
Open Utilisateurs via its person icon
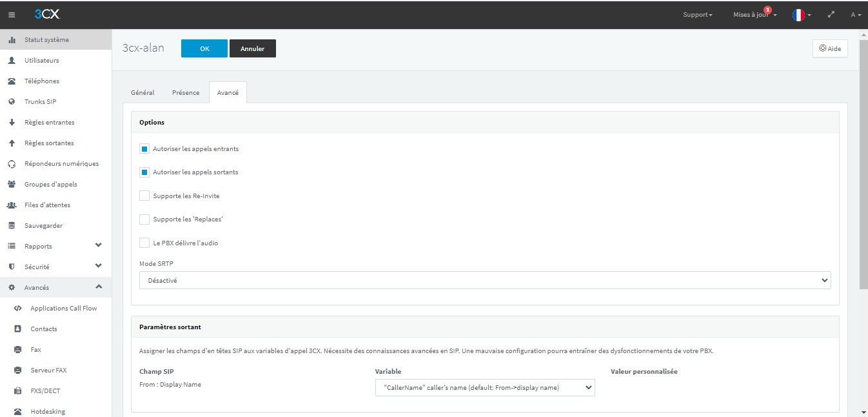12,61
